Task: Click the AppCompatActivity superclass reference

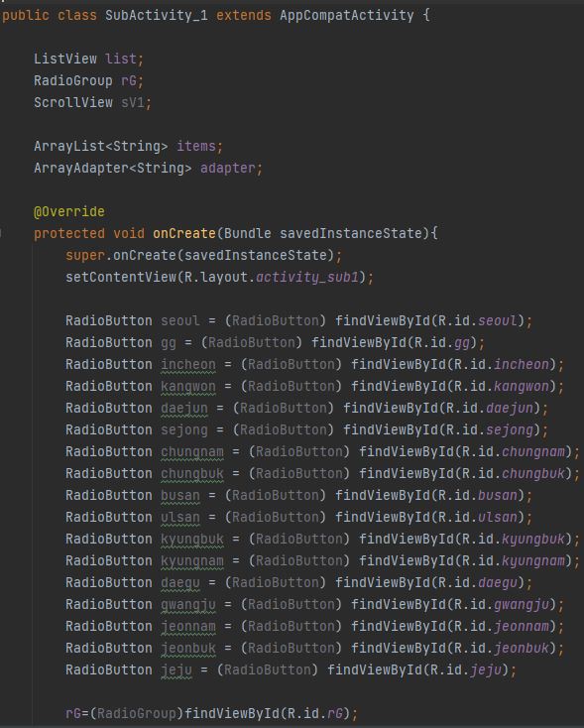Action: (346, 15)
